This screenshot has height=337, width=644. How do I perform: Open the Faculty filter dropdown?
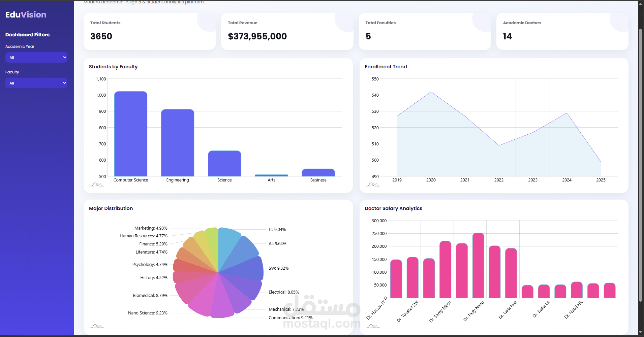[36, 83]
